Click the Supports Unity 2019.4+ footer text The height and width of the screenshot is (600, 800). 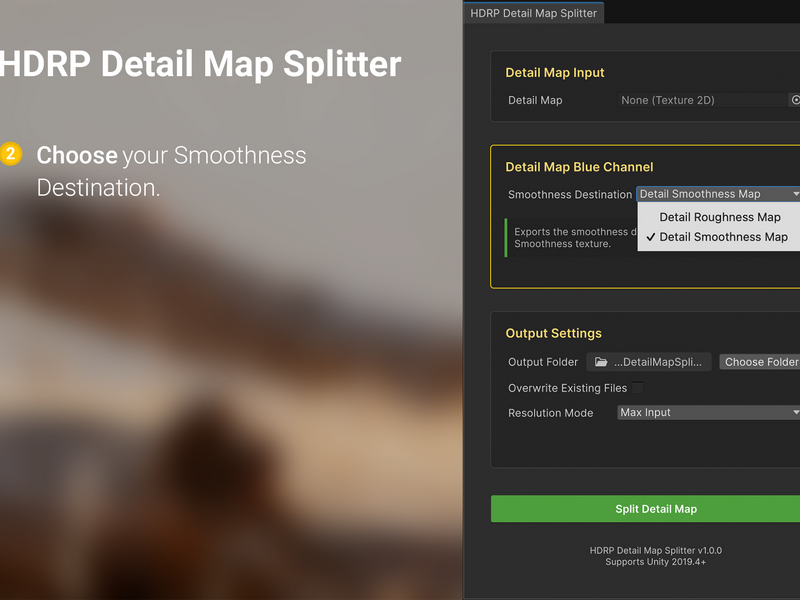click(656, 562)
